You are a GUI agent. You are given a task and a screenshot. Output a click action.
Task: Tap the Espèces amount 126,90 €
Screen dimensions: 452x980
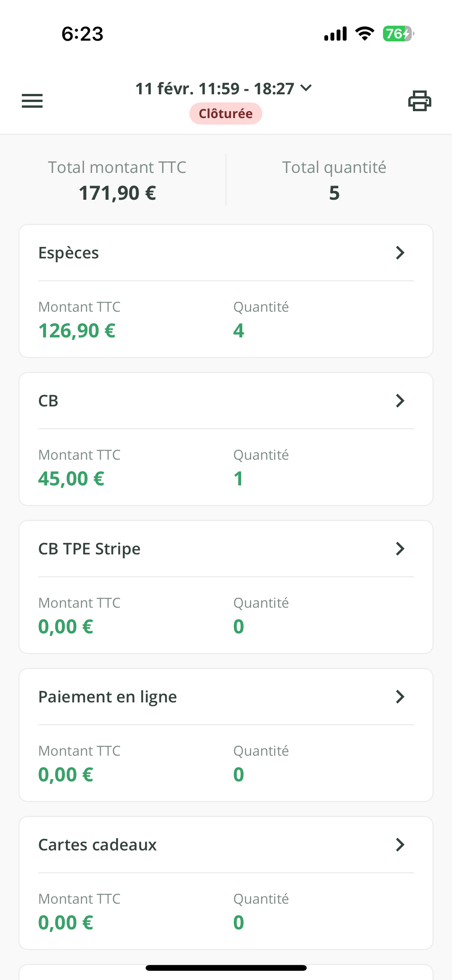point(77,331)
